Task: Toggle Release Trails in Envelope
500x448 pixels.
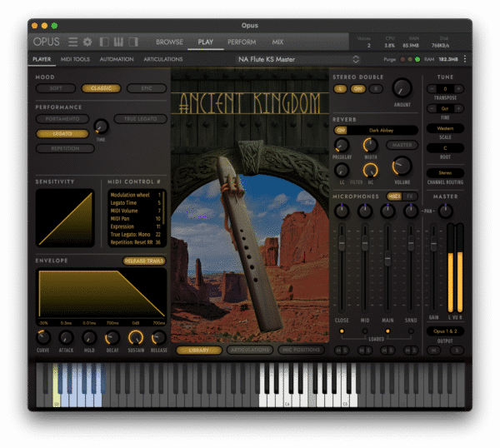Action: coord(144,261)
